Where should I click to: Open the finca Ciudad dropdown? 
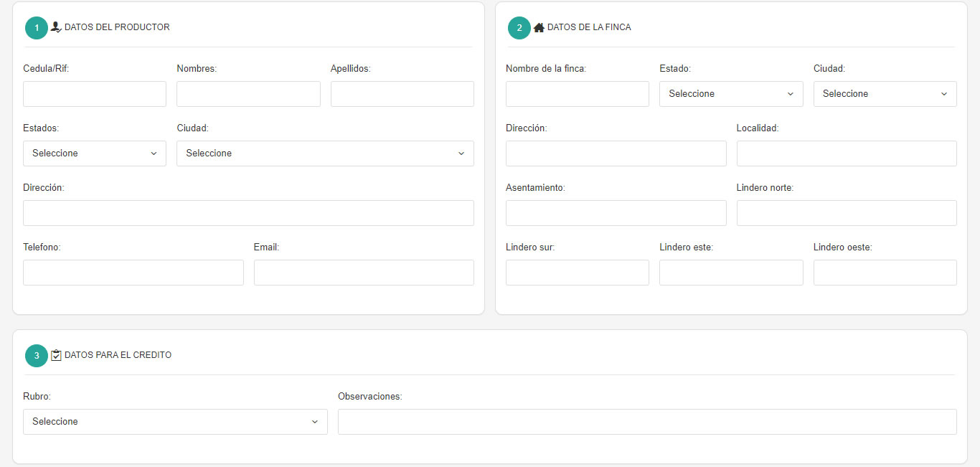click(885, 94)
